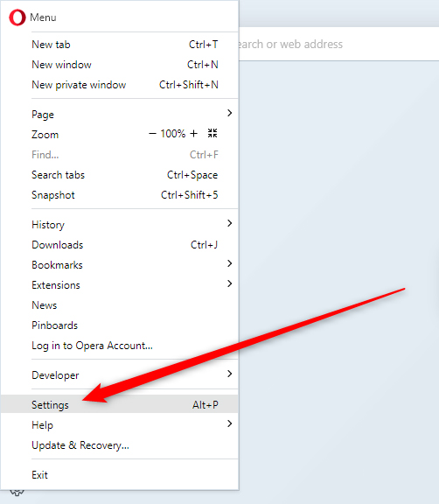The width and height of the screenshot is (439, 504).
Task: Click the 100% zoom value
Action: [x=173, y=133]
